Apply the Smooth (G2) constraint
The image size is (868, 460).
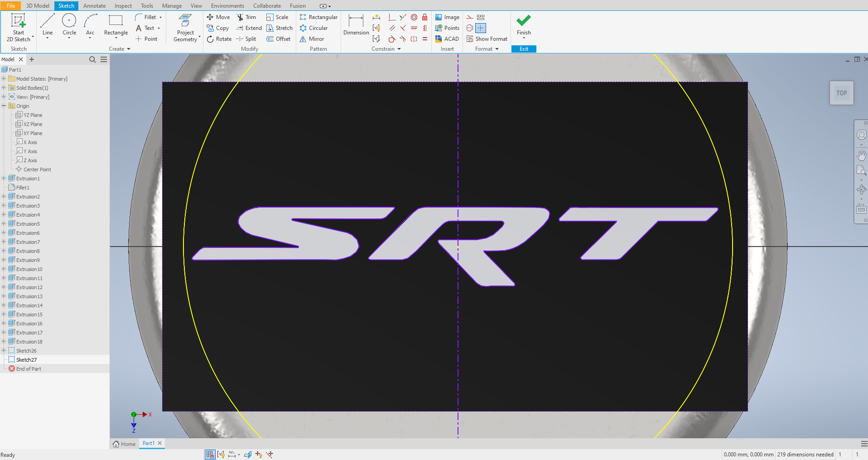[403, 39]
